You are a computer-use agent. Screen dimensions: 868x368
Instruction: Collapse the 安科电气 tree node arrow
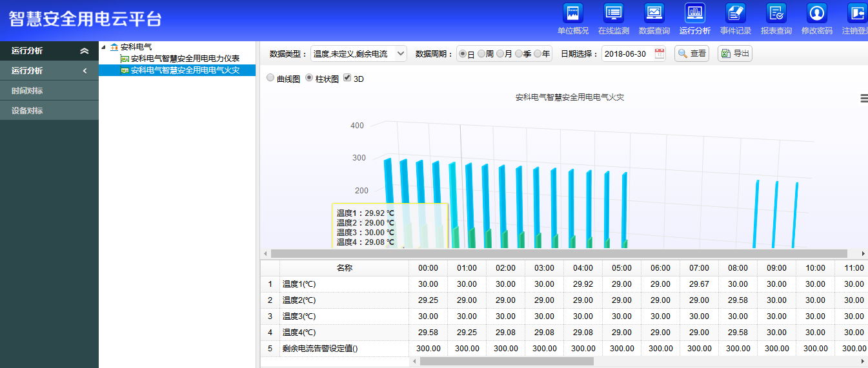point(104,47)
